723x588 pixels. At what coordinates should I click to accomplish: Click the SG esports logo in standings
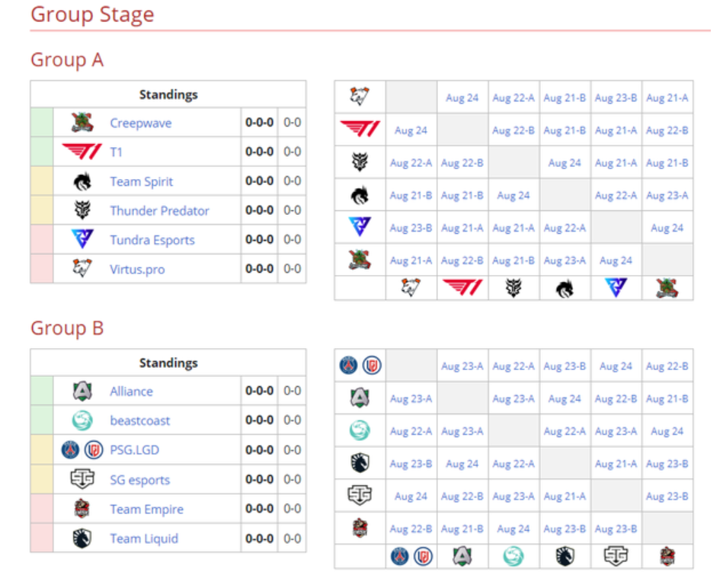pyautogui.click(x=82, y=479)
